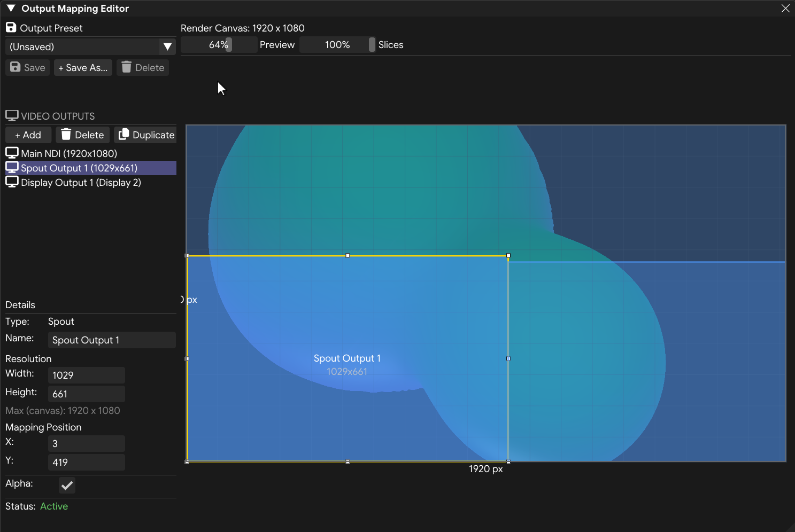Add a new video output
This screenshot has width=795, height=532.
[x=28, y=135]
